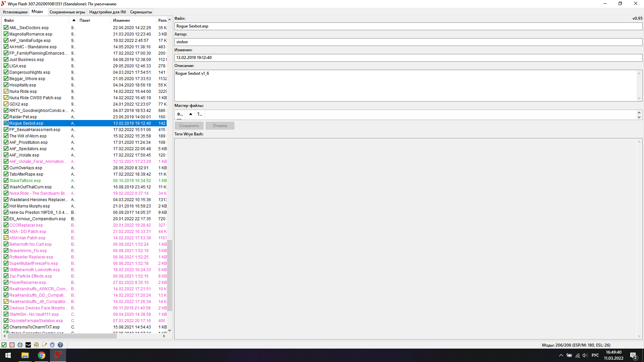Open settings gear icon in status bar
This screenshot has height=362, width=644.
(52, 345)
